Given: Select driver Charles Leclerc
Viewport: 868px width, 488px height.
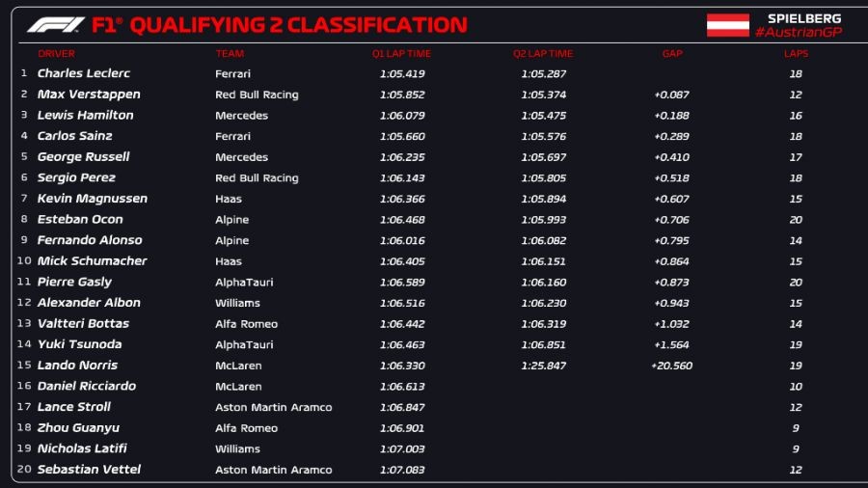Looking at the screenshot, I should pyautogui.click(x=84, y=73).
